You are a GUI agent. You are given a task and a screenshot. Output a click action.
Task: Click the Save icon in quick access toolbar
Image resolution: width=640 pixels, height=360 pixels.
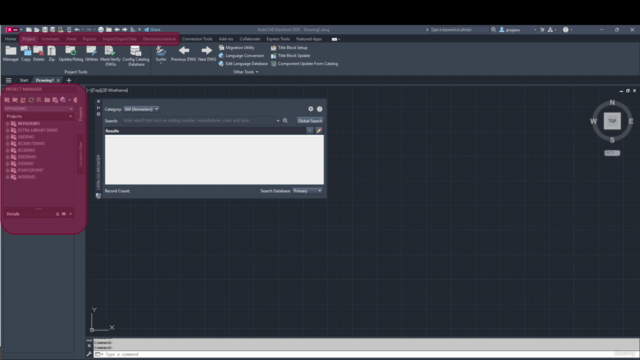(44, 29)
